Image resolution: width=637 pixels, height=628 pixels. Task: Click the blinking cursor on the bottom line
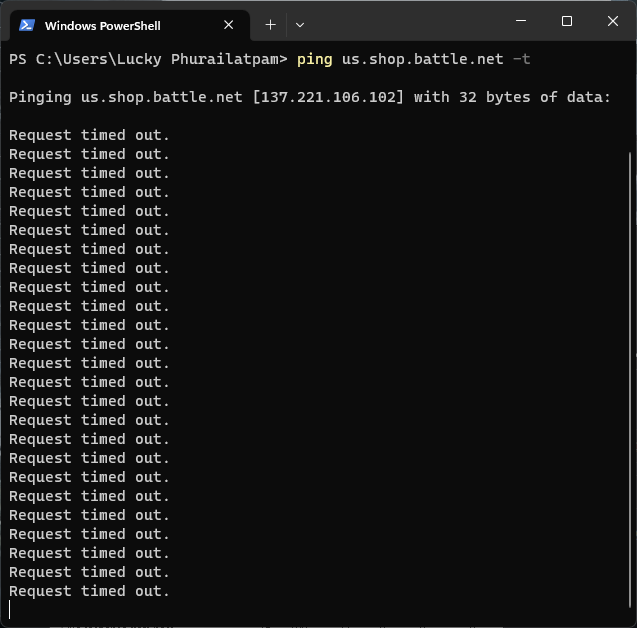coord(10,610)
